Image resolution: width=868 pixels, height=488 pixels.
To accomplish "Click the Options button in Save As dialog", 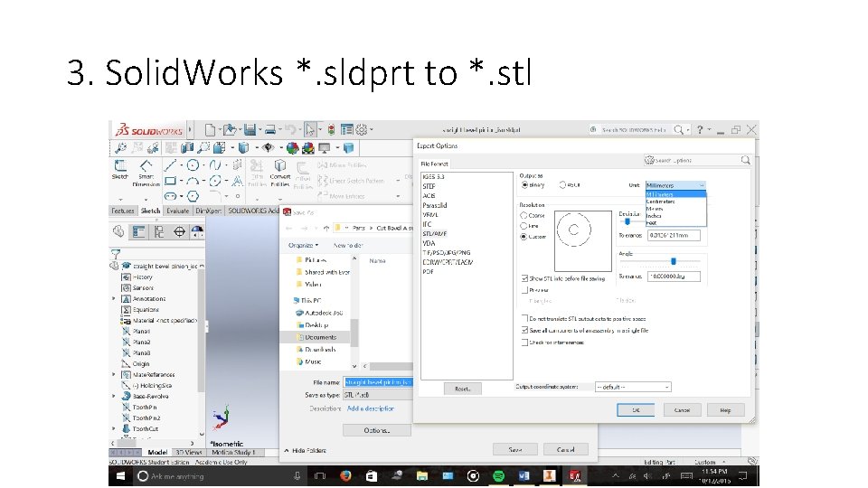I will tap(377, 430).
